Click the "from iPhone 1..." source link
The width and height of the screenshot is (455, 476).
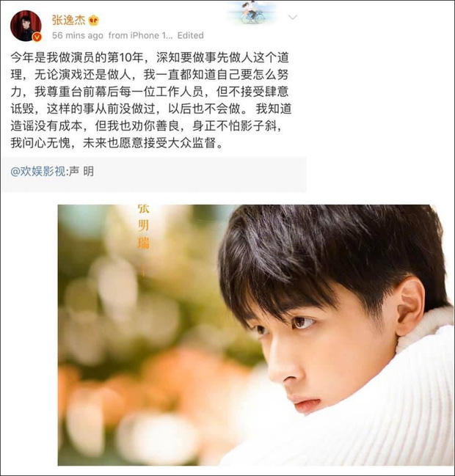(140, 35)
